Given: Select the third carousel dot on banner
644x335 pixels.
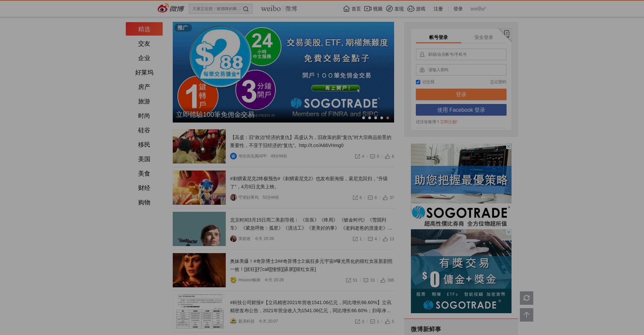Looking at the screenshot, I should click(x=376, y=118).
